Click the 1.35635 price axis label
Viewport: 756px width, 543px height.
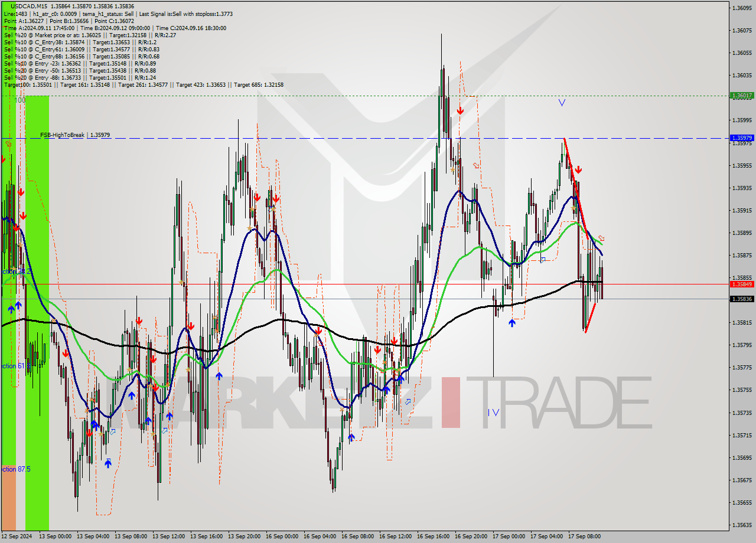742,525
